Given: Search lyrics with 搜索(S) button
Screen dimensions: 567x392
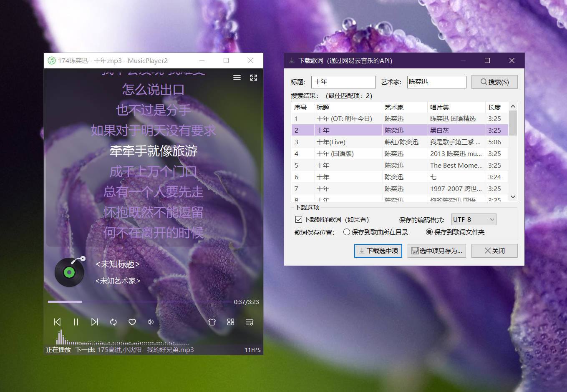Looking at the screenshot, I should pyautogui.click(x=494, y=82).
